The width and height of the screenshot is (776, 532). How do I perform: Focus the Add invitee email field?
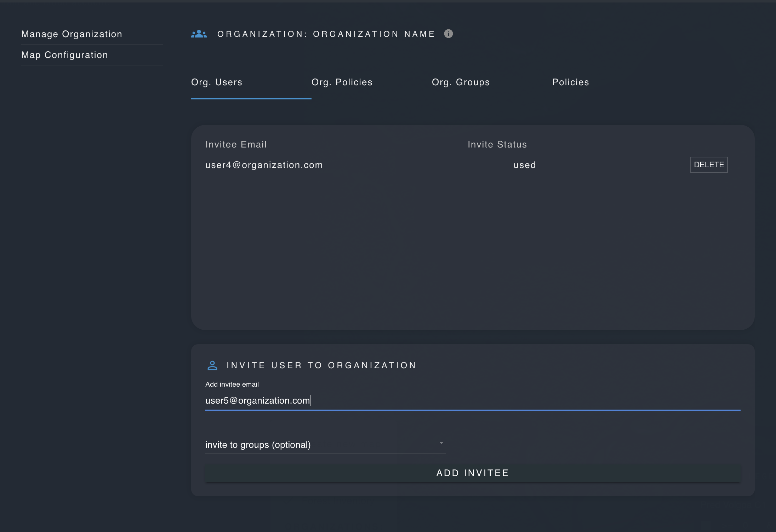[x=473, y=401]
